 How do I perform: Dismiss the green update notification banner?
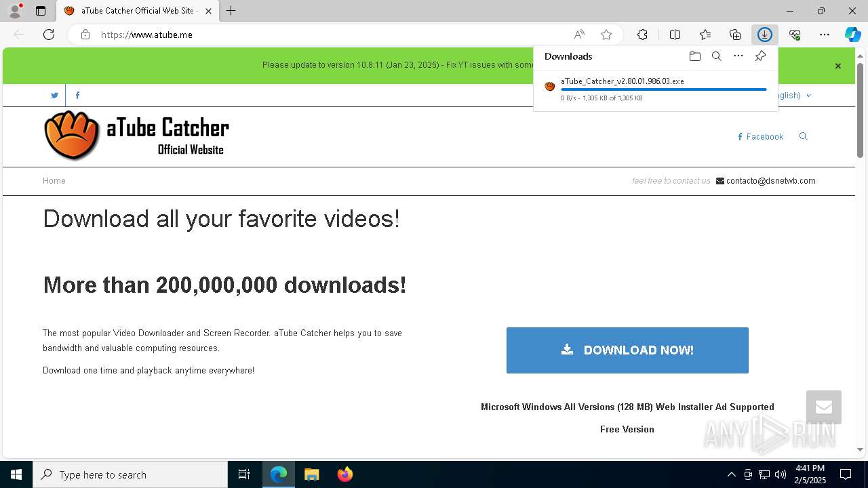point(837,66)
